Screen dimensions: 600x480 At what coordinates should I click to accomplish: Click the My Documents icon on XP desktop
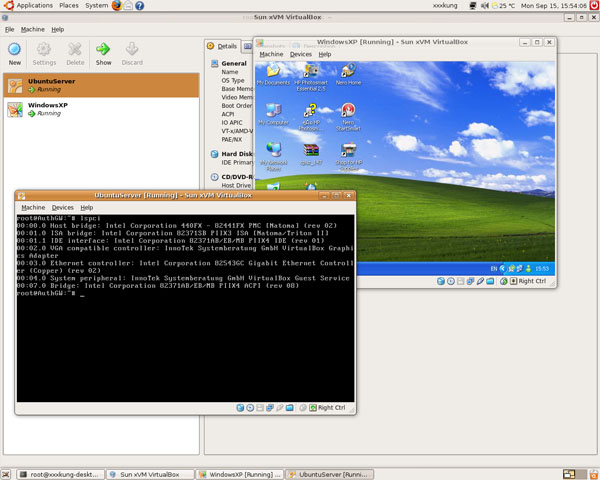coord(273,75)
